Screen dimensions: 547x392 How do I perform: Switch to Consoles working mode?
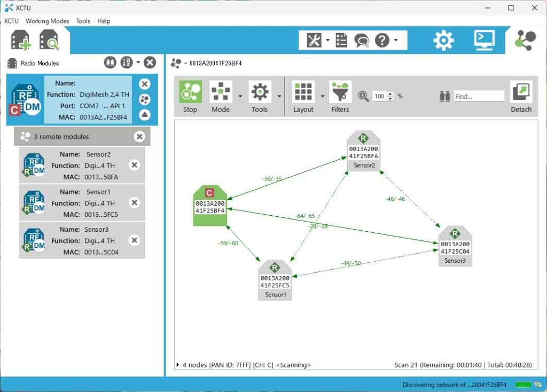tap(484, 41)
